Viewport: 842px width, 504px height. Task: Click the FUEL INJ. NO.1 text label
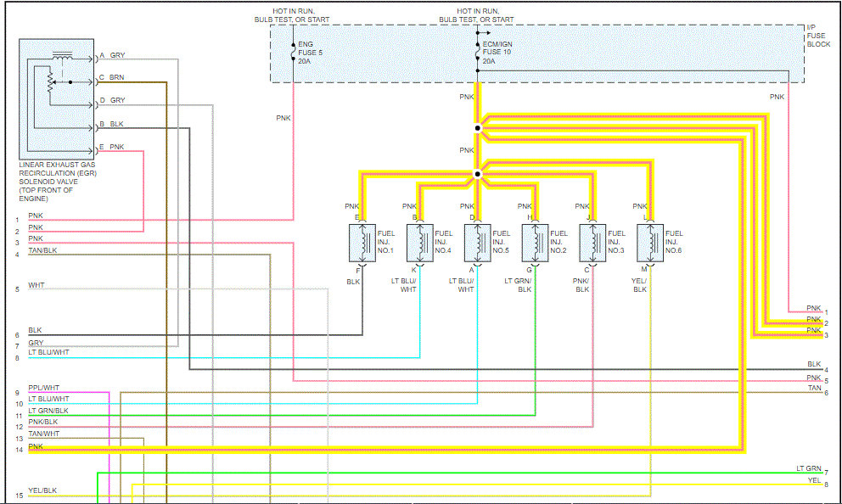coord(385,242)
